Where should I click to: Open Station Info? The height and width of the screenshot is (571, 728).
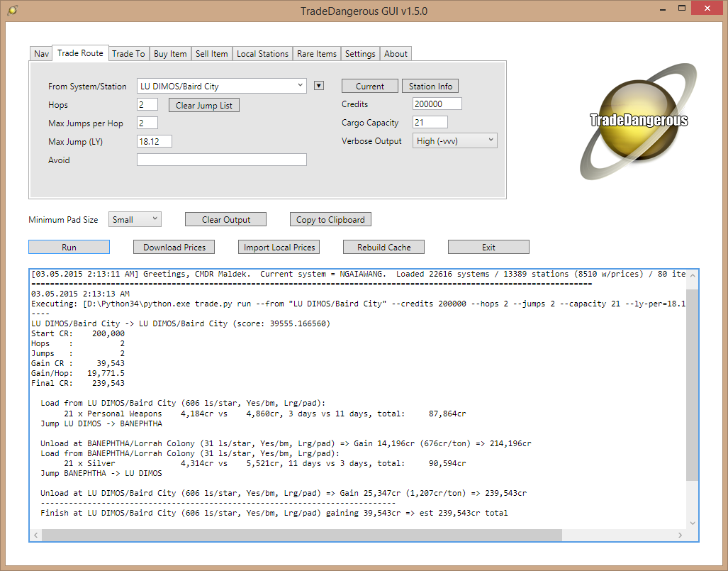pyautogui.click(x=430, y=87)
